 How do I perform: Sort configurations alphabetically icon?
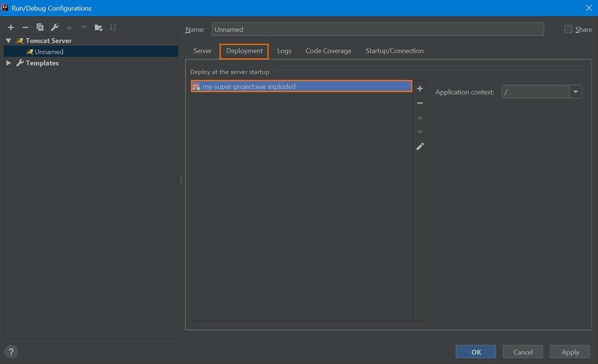click(x=113, y=27)
